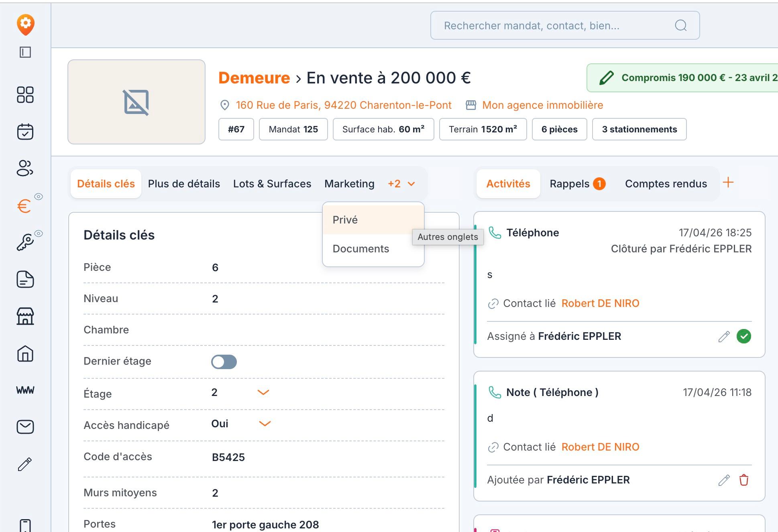Delete the Note (Téléphone) with trash icon

[x=744, y=480]
